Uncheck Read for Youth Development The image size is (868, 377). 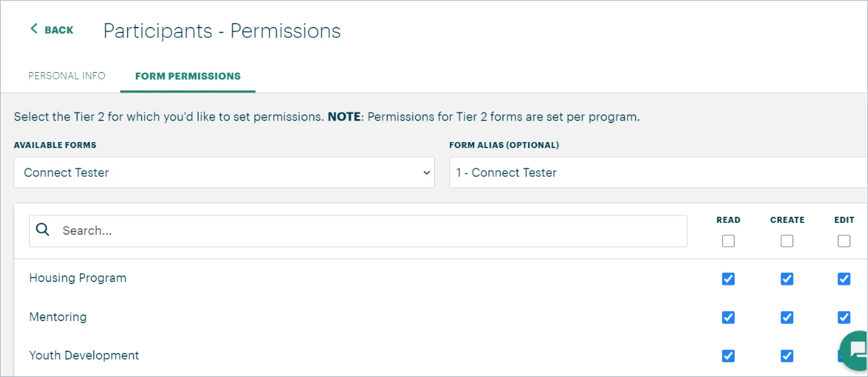click(x=728, y=355)
